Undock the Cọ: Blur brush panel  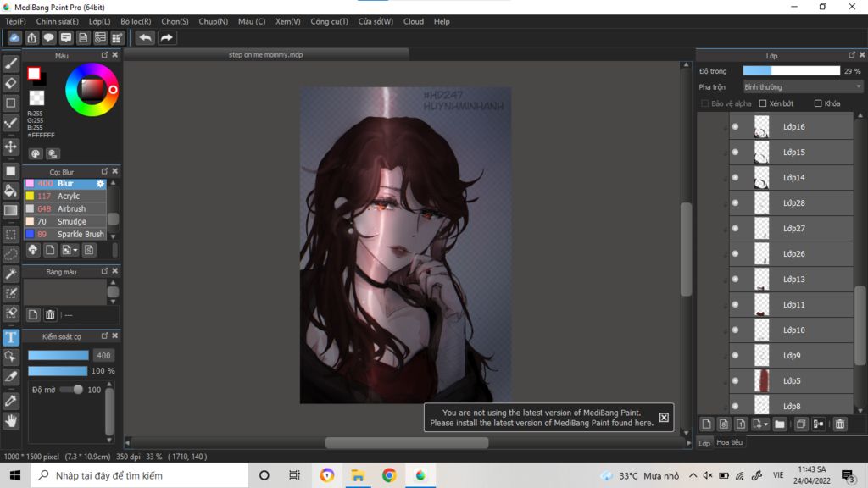[104, 171]
